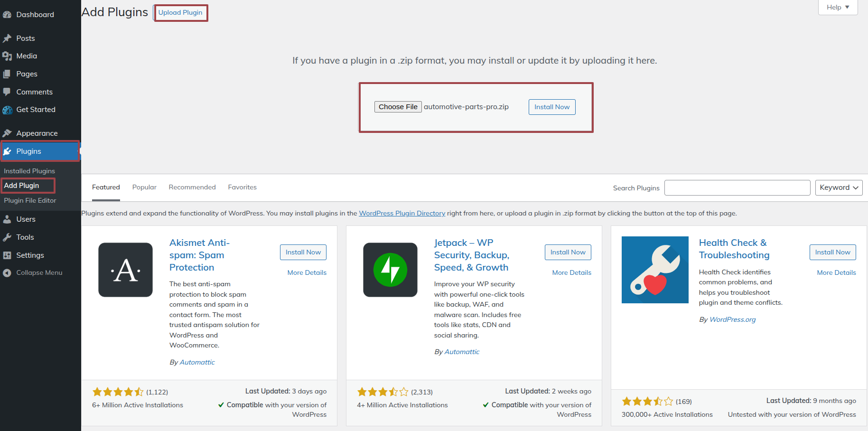Click the Plugins plug icon
868x431 pixels.
click(x=7, y=151)
